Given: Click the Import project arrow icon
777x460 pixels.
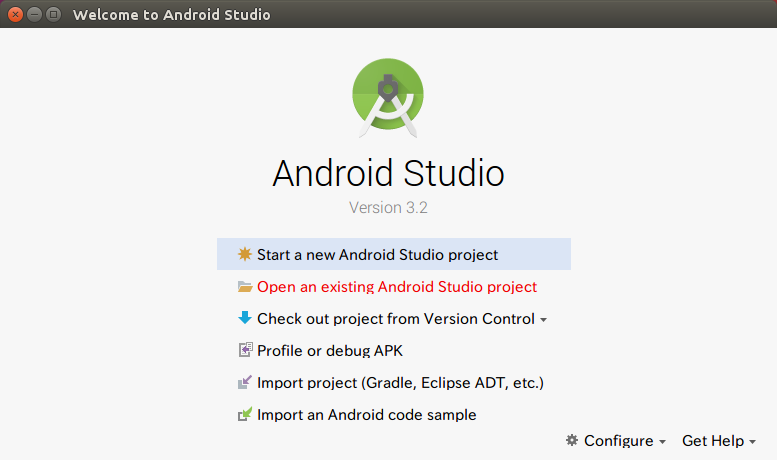Looking at the screenshot, I should pos(245,382).
